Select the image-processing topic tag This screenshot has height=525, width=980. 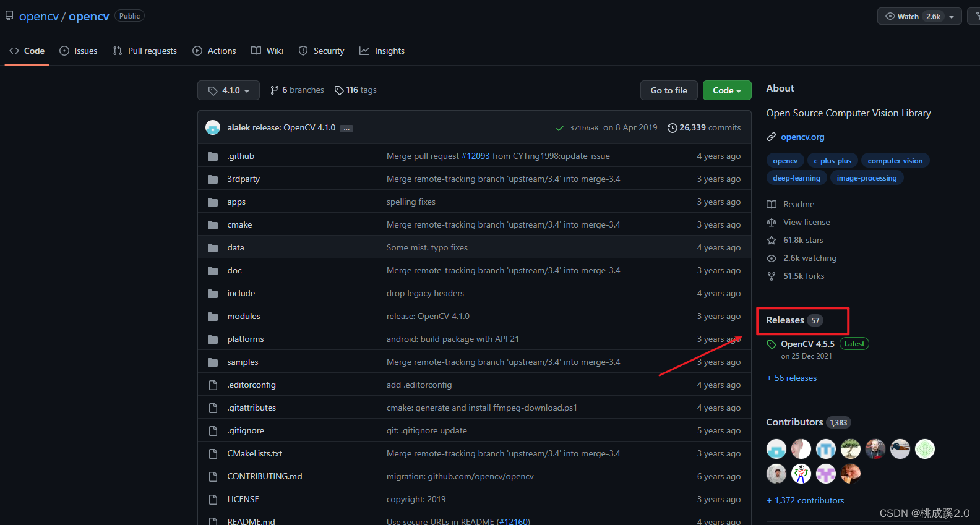pyautogui.click(x=866, y=178)
